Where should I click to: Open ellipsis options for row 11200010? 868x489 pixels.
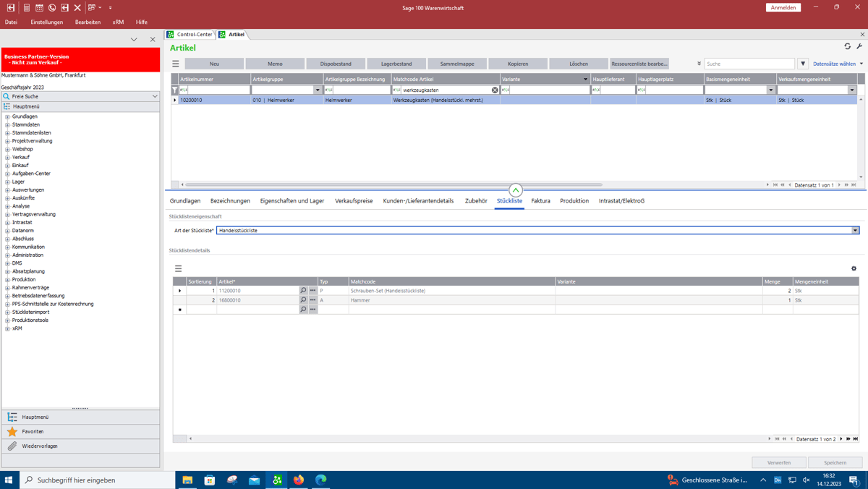click(313, 291)
